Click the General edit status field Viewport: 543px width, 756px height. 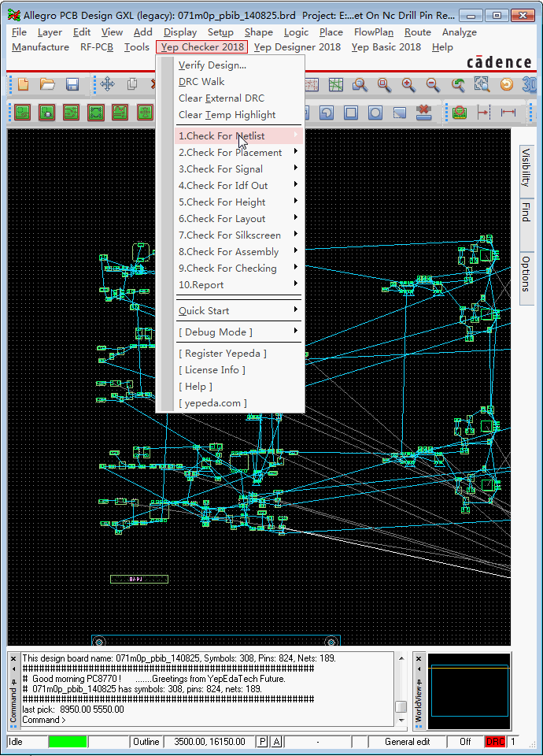[x=407, y=742]
